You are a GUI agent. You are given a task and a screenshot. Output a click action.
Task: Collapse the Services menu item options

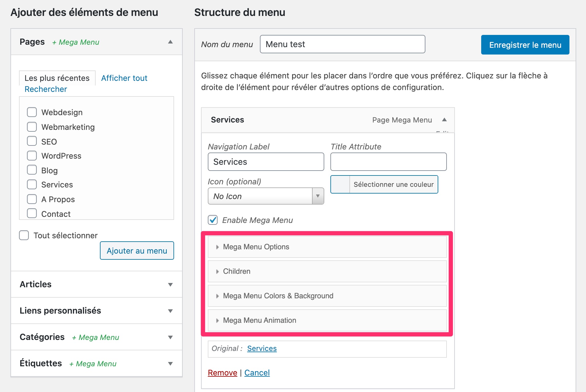444,120
